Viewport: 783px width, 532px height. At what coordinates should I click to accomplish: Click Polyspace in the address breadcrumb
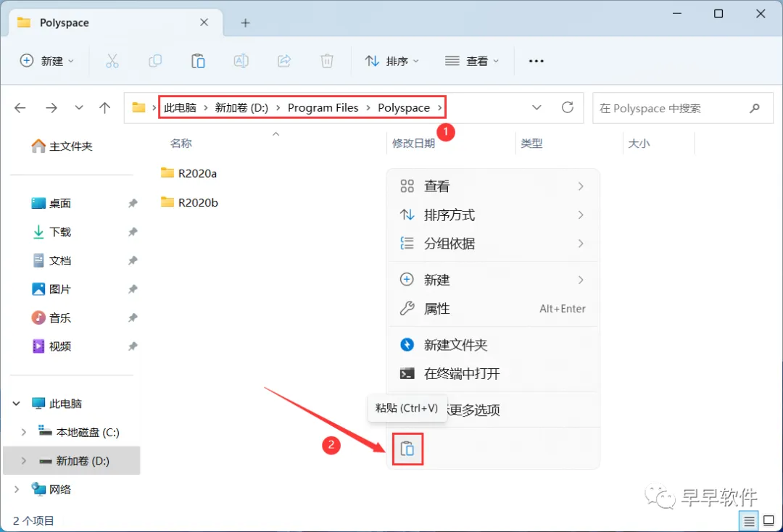click(x=404, y=108)
